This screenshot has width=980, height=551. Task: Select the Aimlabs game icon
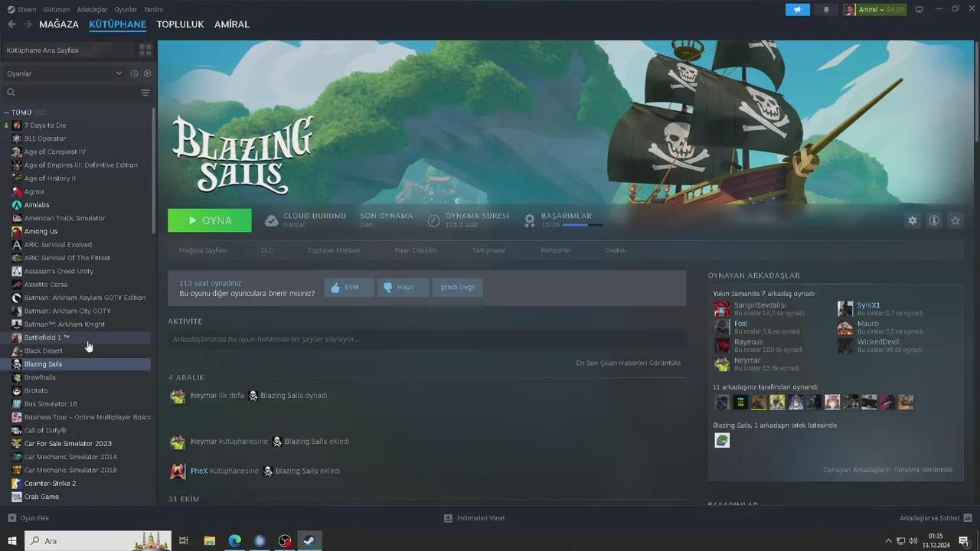[x=17, y=205]
